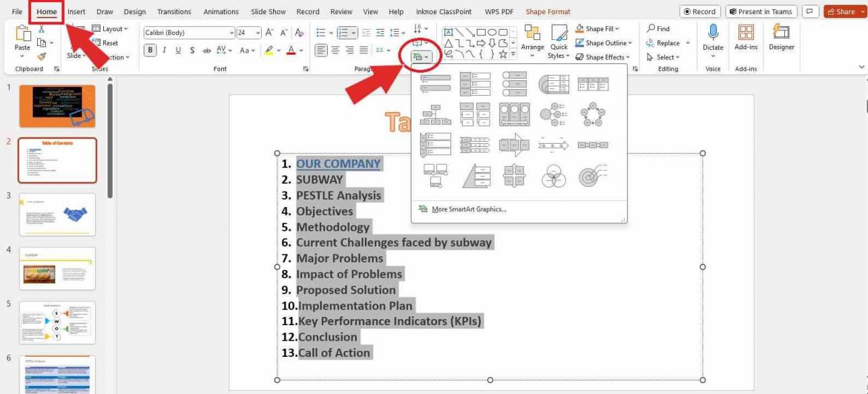Open the Quick Styles dropdown
The width and height of the screenshot is (868, 394).
coord(559,43)
